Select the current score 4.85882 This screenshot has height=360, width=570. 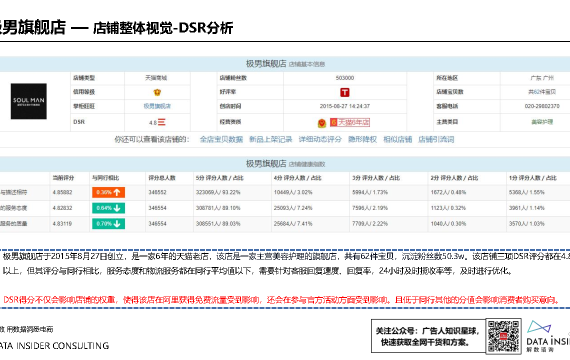coord(63,192)
